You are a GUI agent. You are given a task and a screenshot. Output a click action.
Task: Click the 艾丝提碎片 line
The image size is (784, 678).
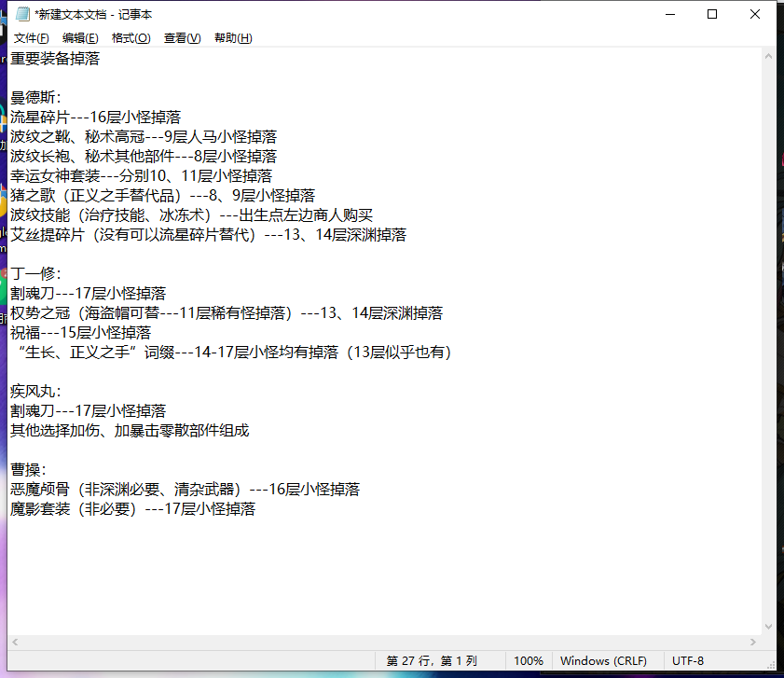[x=208, y=235]
